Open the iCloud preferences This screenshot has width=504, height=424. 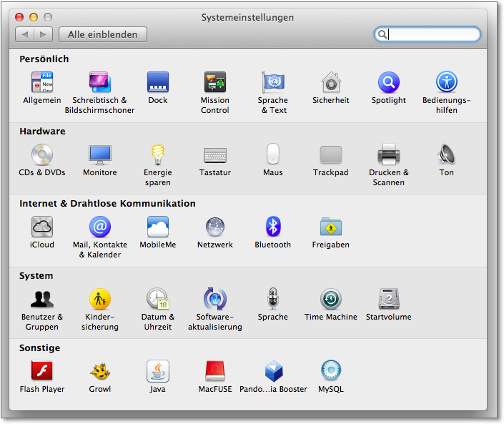click(41, 227)
